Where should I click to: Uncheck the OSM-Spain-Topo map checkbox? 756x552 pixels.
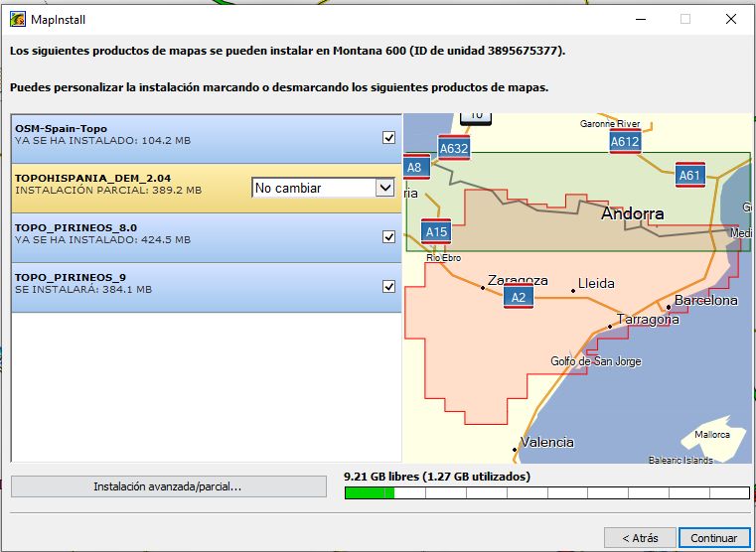[388, 138]
